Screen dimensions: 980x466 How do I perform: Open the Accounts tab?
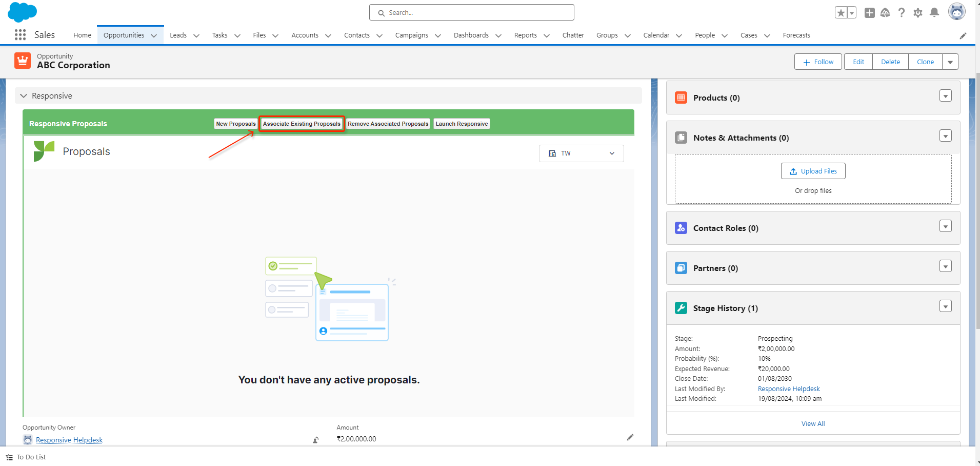pos(305,35)
